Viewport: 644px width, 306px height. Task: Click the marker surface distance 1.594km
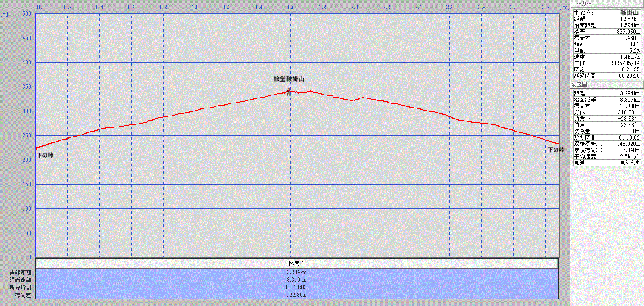[x=630, y=25]
